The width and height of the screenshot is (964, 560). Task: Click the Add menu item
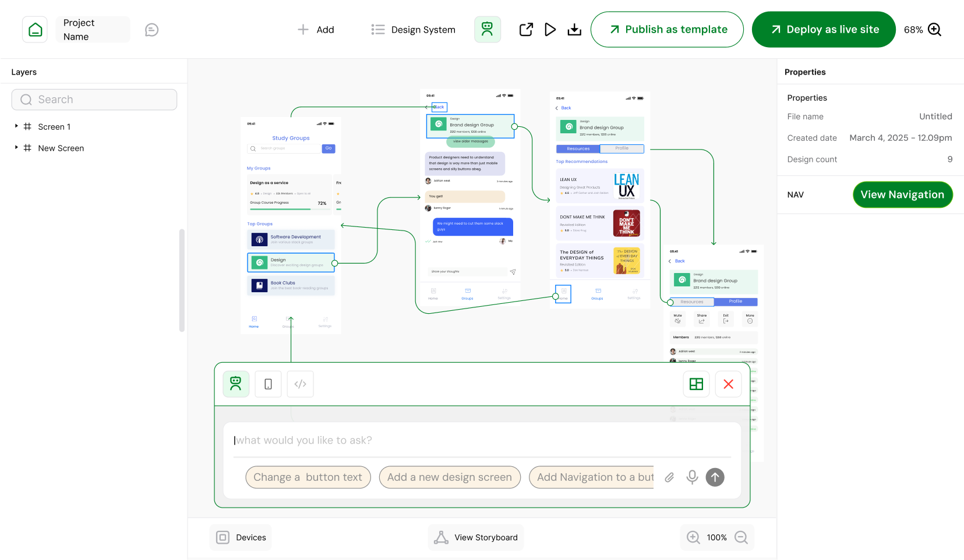pos(316,30)
